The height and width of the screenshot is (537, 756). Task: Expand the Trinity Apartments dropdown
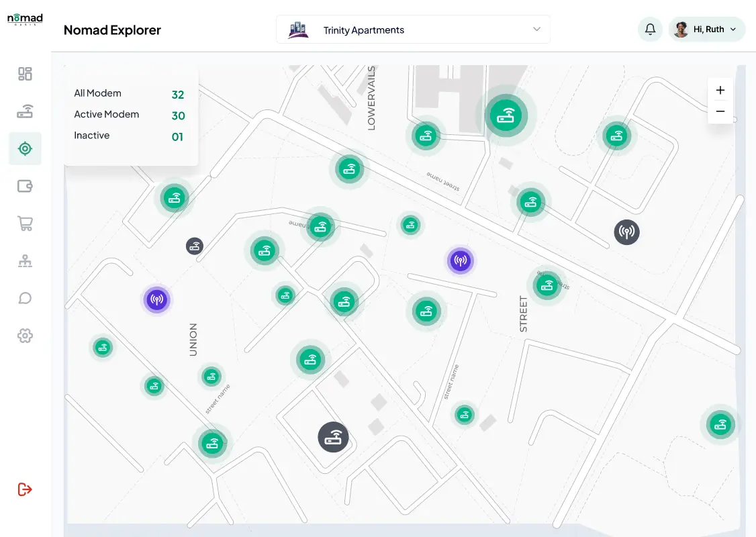pos(413,30)
